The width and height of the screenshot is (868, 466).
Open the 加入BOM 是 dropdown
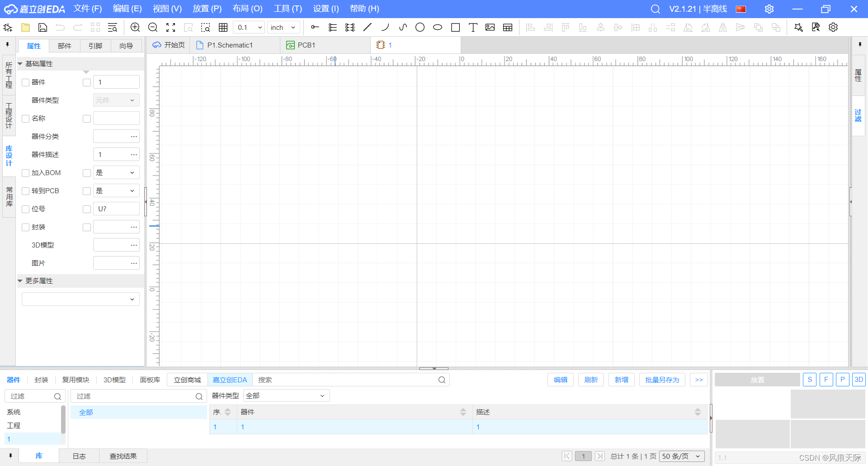click(x=116, y=173)
